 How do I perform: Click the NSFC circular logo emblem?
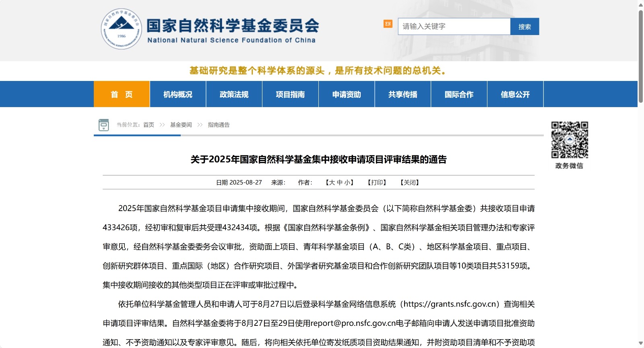coord(121,29)
